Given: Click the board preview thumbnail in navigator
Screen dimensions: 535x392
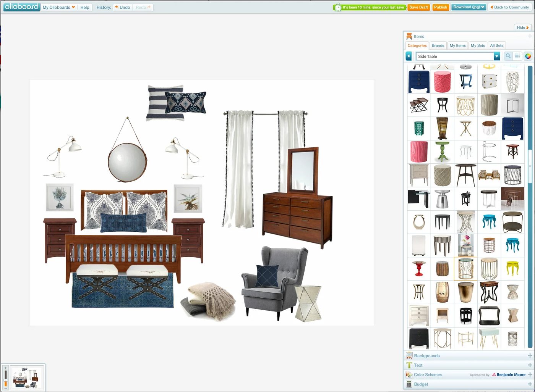Looking at the screenshot, I should pyautogui.click(x=26, y=377).
